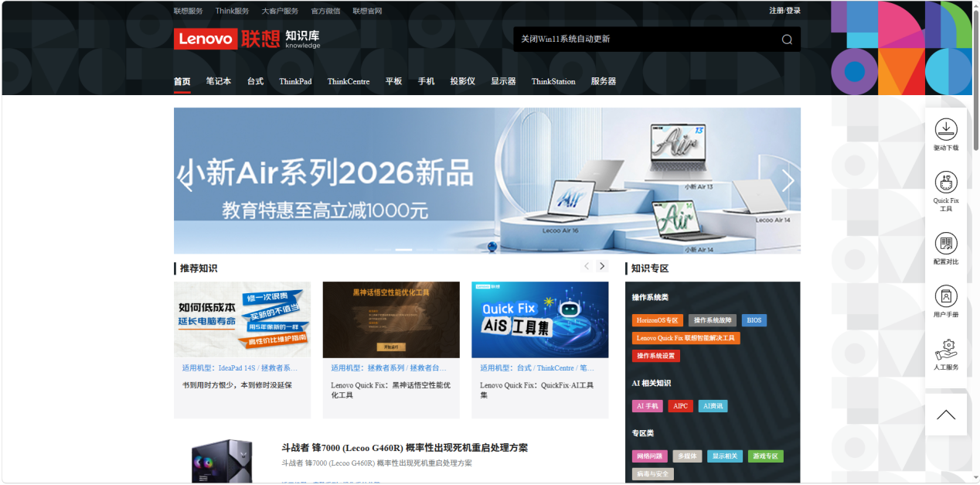
Task: Click the 书到用时方恨少 article title
Action: tap(237, 385)
